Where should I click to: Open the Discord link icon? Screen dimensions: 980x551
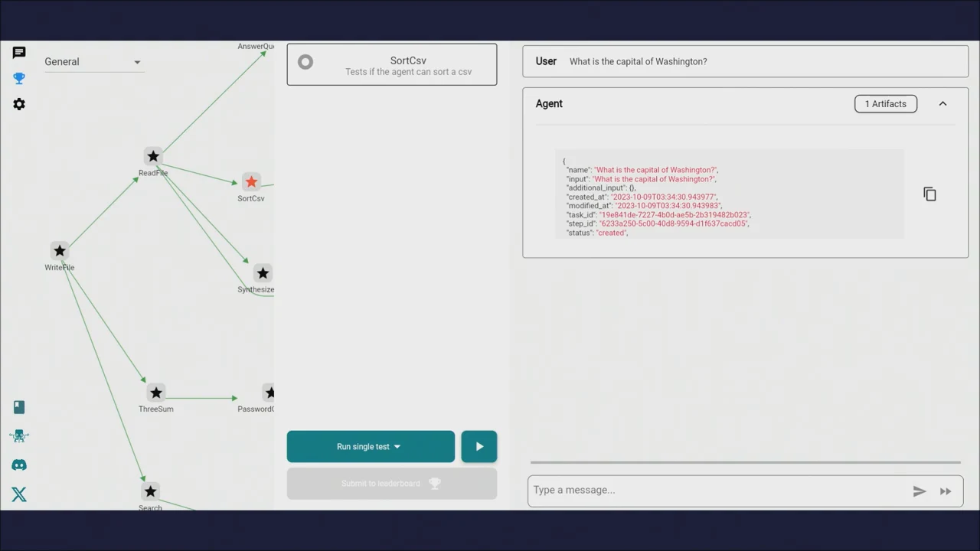(x=19, y=465)
